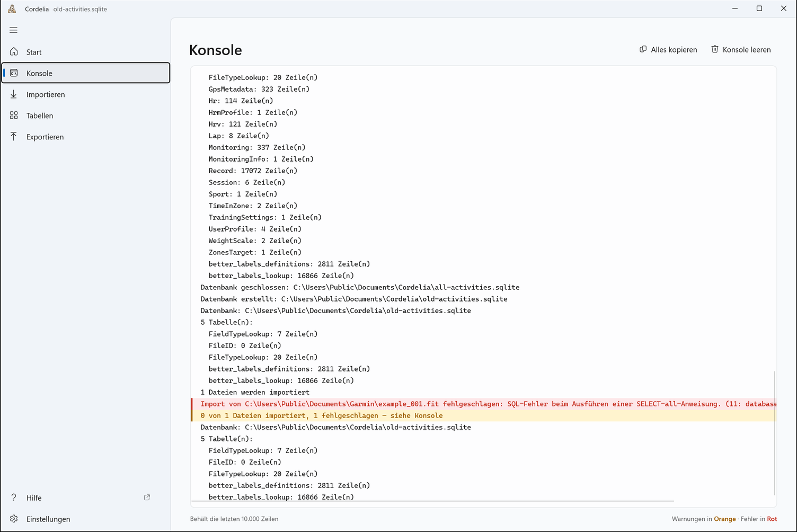Click the 'Behält die letzten 10.000 Zeilen' footer text
Viewport: 797px width, 532px height.
click(x=234, y=519)
